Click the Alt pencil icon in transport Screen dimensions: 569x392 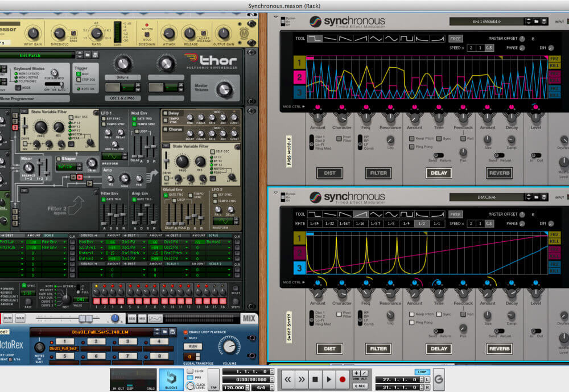pyautogui.click(x=364, y=373)
